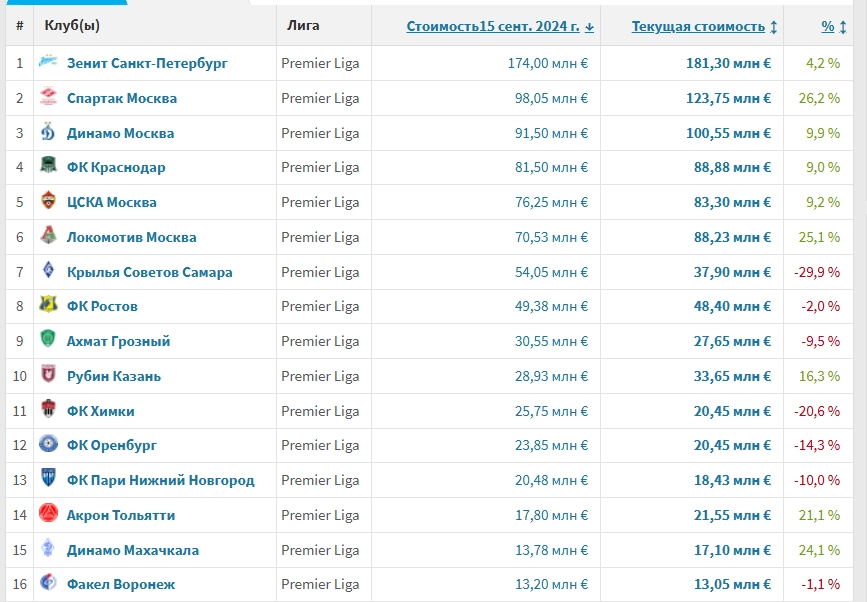Click Spartak's 26,2 % change value

point(819,98)
